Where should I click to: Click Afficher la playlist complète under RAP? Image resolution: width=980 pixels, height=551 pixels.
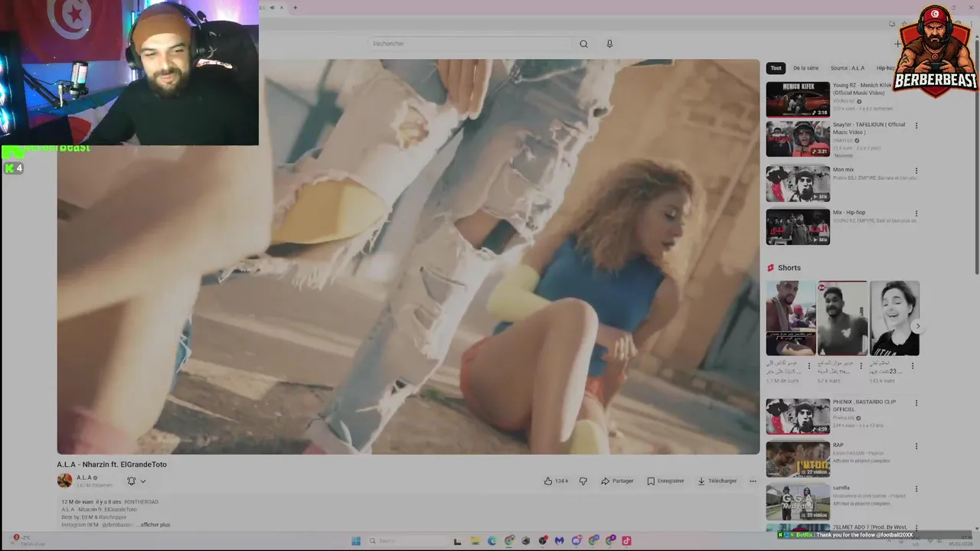tap(861, 461)
